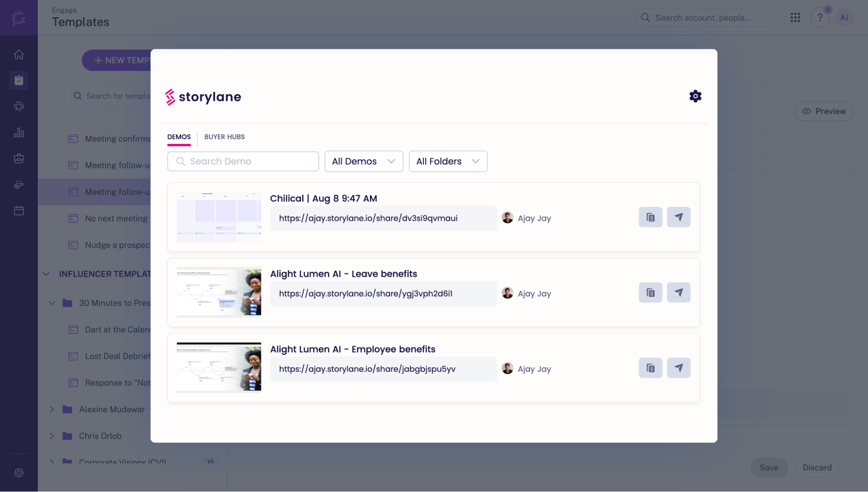Open the bar chart analytics sidebar icon
The image size is (868, 492).
(19, 133)
